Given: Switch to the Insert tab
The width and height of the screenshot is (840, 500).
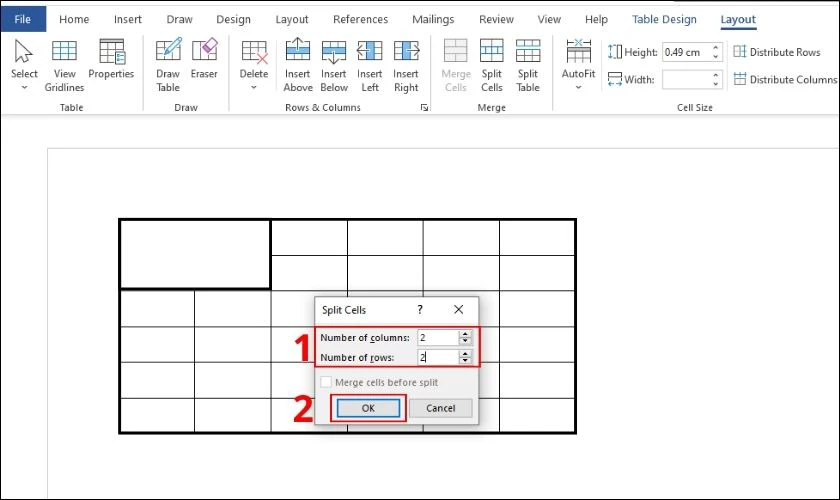Looking at the screenshot, I should pyautogui.click(x=128, y=19).
